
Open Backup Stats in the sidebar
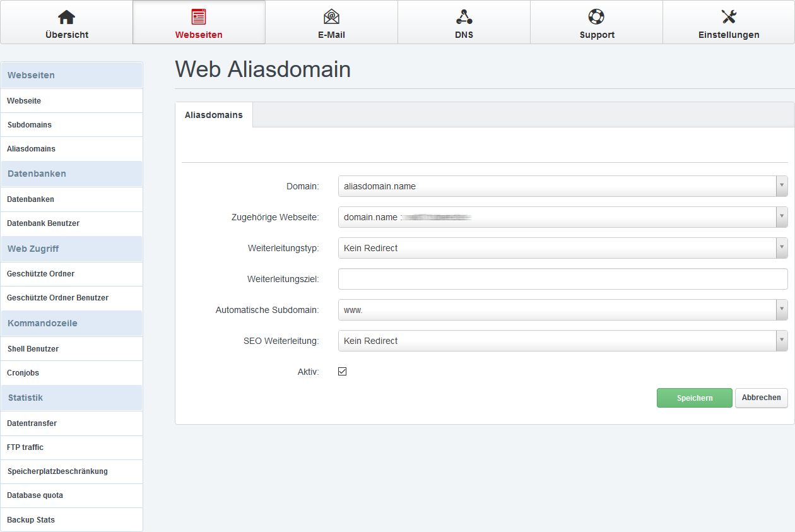31,520
